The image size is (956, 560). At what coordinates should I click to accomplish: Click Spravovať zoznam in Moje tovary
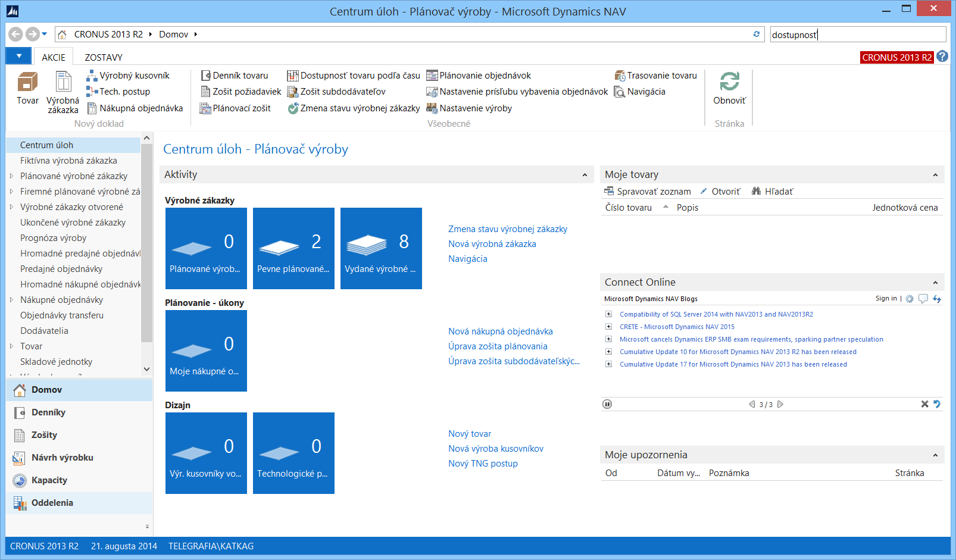648,191
